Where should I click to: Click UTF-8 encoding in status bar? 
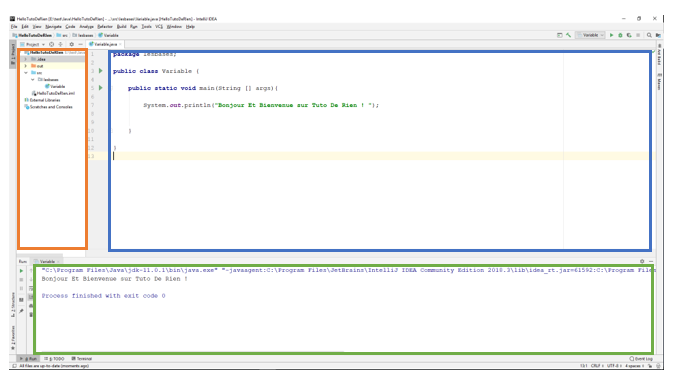(613, 366)
